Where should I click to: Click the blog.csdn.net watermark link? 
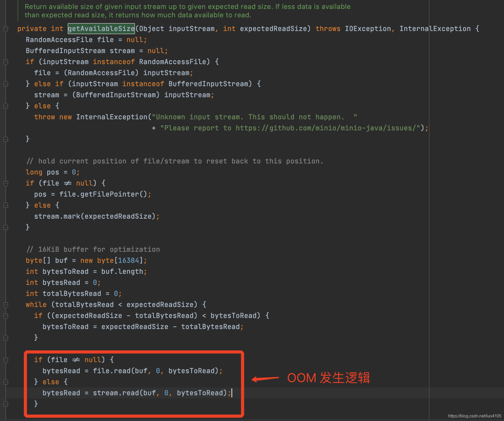point(474,416)
